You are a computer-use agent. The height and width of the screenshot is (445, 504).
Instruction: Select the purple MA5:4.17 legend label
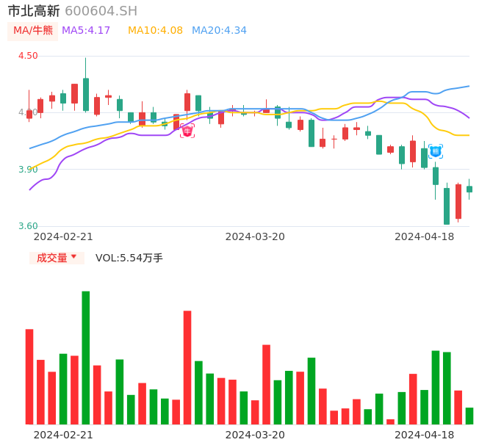click(x=86, y=31)
